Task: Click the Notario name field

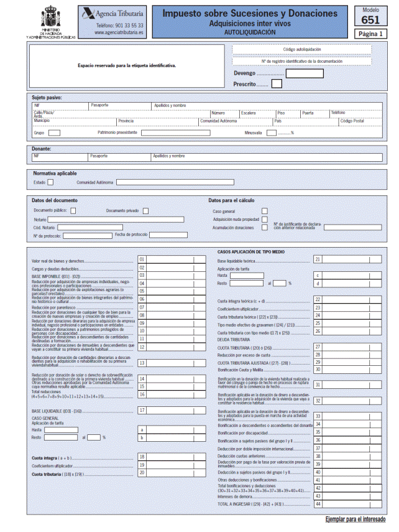Action: coord(116,220)
